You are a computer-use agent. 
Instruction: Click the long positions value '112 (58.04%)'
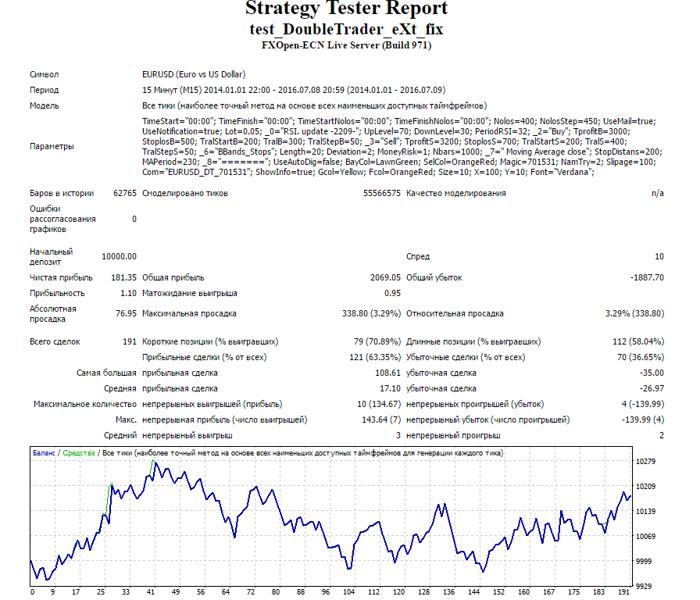coord(638,342)
